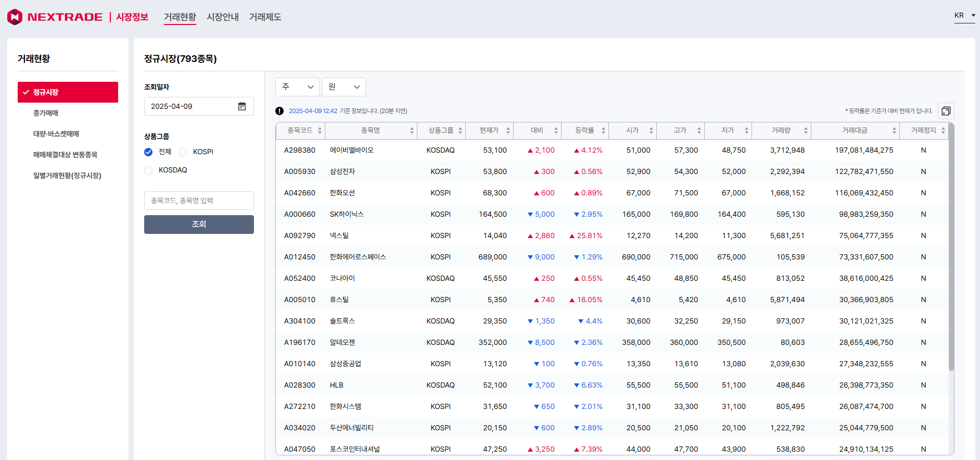Image resolution: width=980 pixels, height=460 pixels.
Task: Click the 코나아이 stock name
Action: pos(342,278)
